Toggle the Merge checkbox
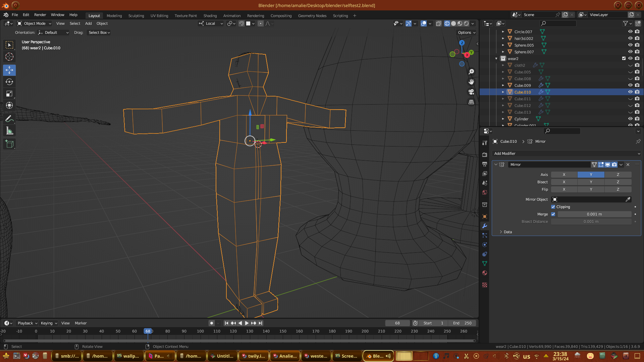This screenshot has width=644, height=362. pos(553,214)
